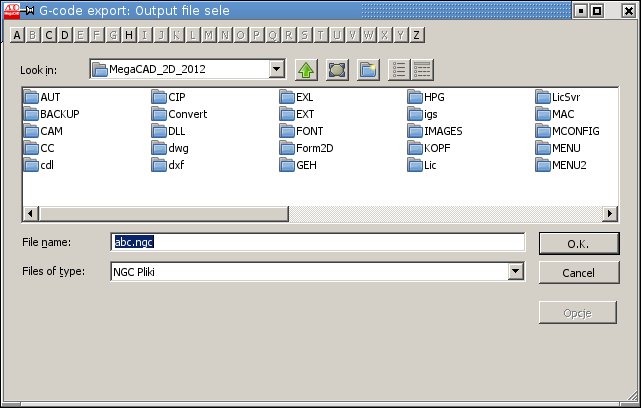The height and width of the screenshot is (408, 641).
Task: Create a new folder
Action: click(368, 70)
